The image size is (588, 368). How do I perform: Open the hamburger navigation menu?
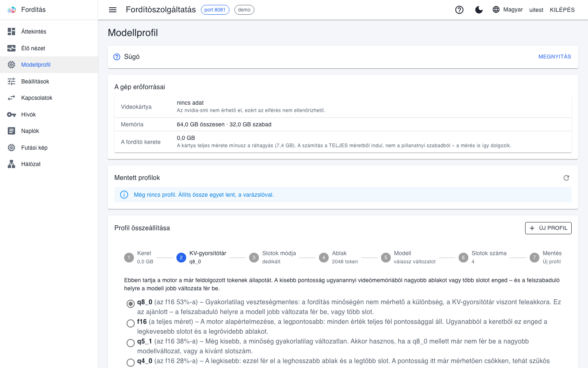[x=113, y=10]
